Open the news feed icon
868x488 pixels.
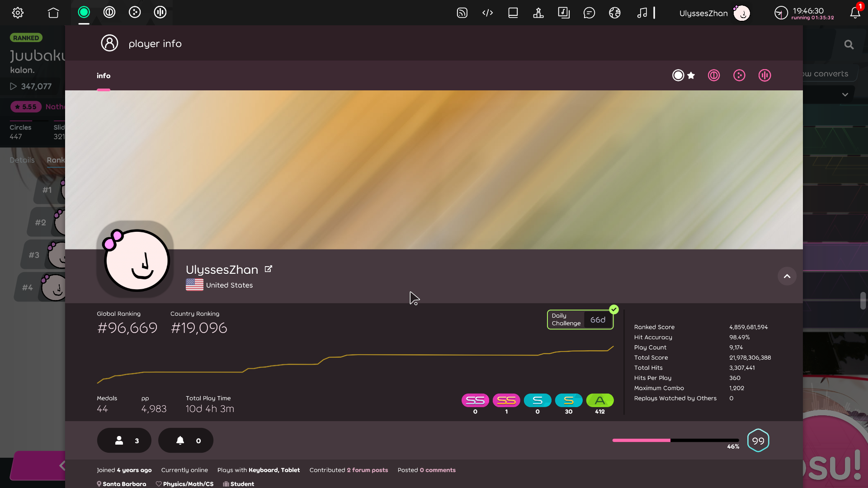point(462,12)
